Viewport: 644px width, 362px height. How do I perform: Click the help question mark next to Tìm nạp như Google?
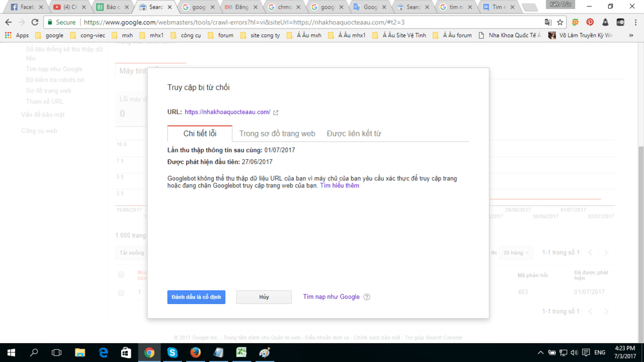[x=367, y=297]
